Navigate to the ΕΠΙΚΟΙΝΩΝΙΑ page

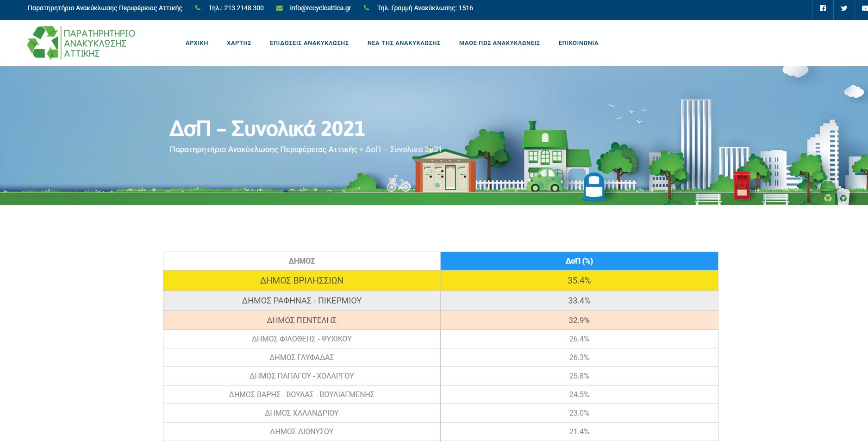pos(578,43)
